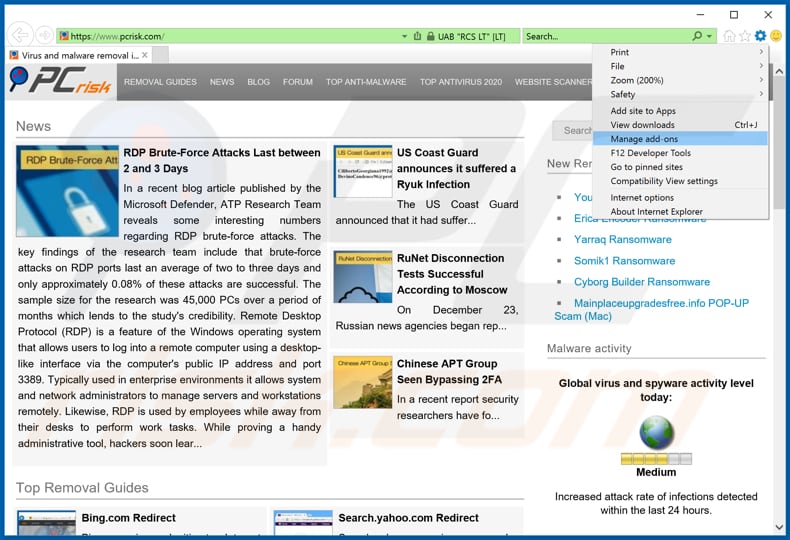Screen dimensions: 790x540
Task: Click the RDP Brute-Force article thumbnail
Action: pyautogui.click(x=67, y=191)
